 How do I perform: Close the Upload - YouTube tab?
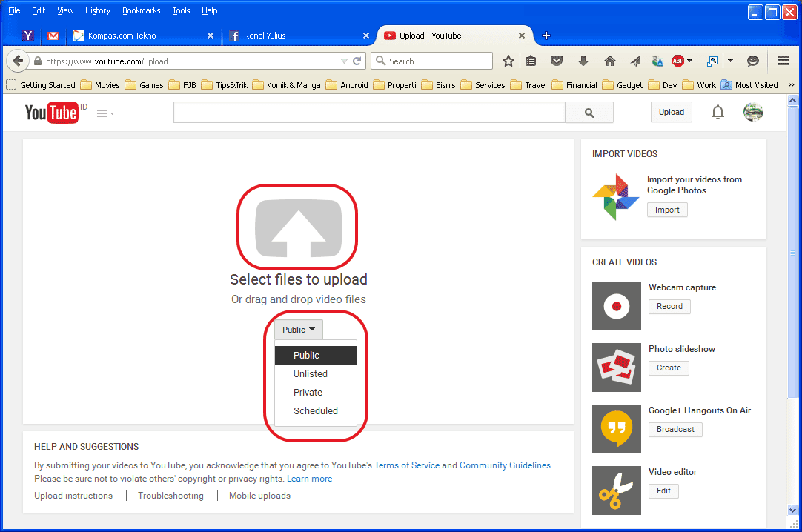coord(521,36)
